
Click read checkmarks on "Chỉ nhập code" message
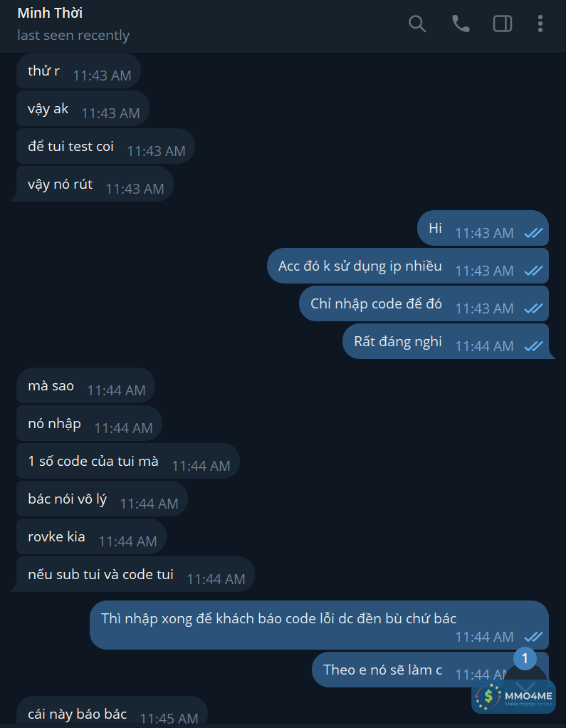[x=533, y=308]
